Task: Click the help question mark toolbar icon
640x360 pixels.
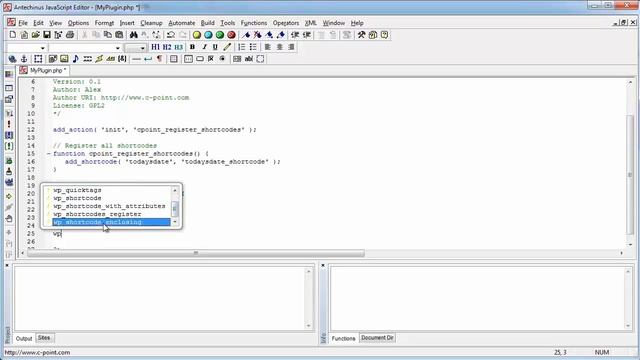Action: (384, 35)
